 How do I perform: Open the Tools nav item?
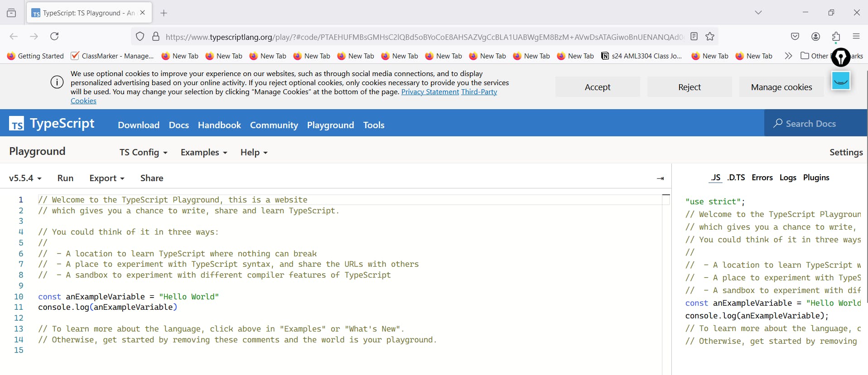(374, 125)
